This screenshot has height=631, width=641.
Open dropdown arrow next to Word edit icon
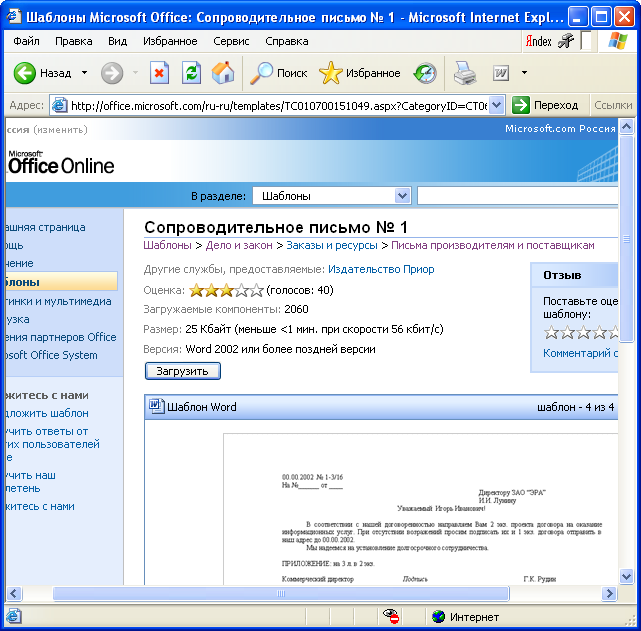[524, 73]
